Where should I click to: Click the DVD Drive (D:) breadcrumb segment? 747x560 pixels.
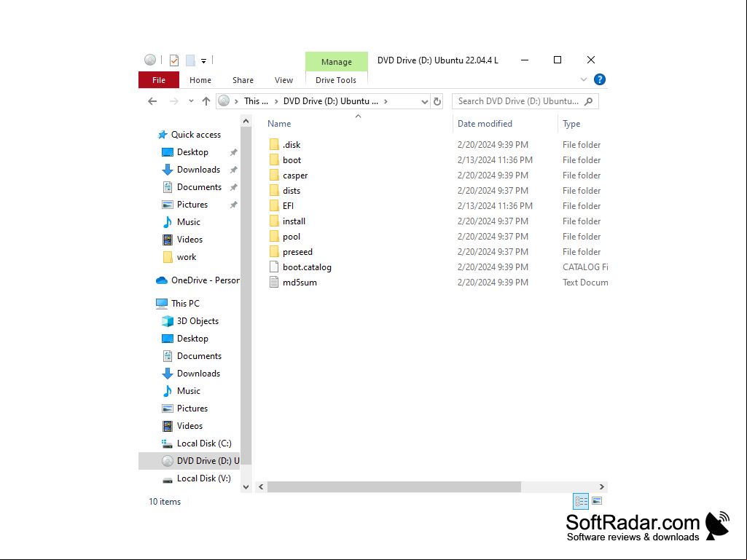331,101
